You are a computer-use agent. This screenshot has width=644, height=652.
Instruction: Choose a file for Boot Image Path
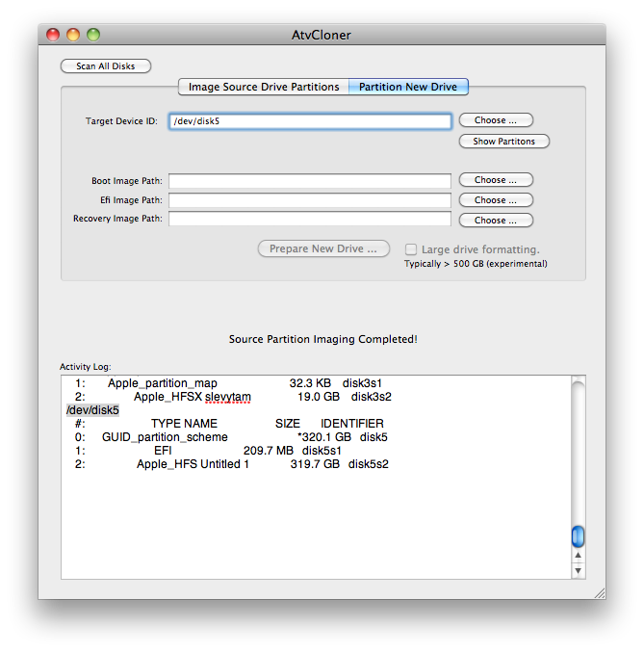(x=496, y=180)
